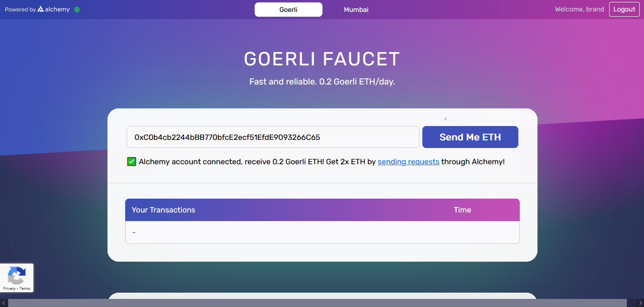This screenshot has height=307, width=644.
Task: Click the empty transaction row
Action: pyautogui.click(x=322, y=233)
